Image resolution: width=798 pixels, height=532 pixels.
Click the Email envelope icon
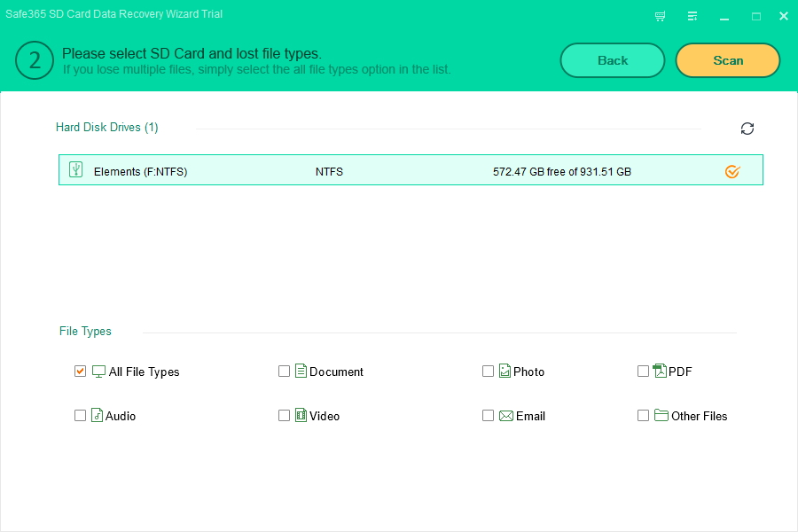pos(506,416)
